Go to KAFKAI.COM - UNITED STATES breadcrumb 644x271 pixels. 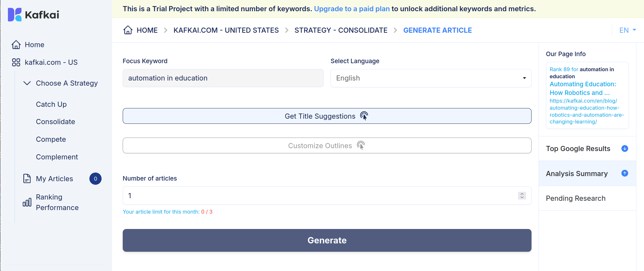pyautogui.click(x=226, y=30)
